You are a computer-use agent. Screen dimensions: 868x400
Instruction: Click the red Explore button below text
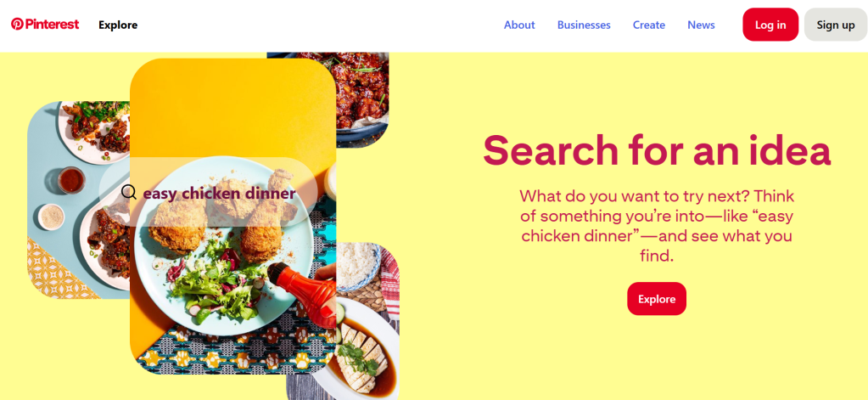tap(657, 299)
